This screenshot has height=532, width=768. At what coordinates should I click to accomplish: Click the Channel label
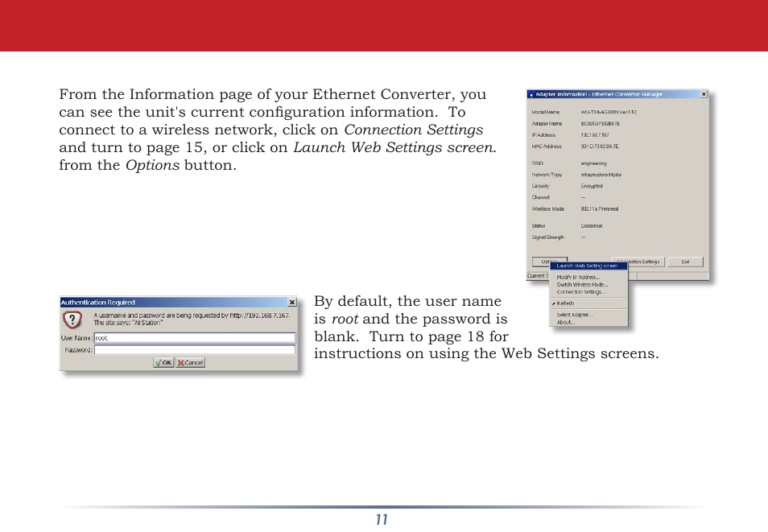[x=541, y=197]
